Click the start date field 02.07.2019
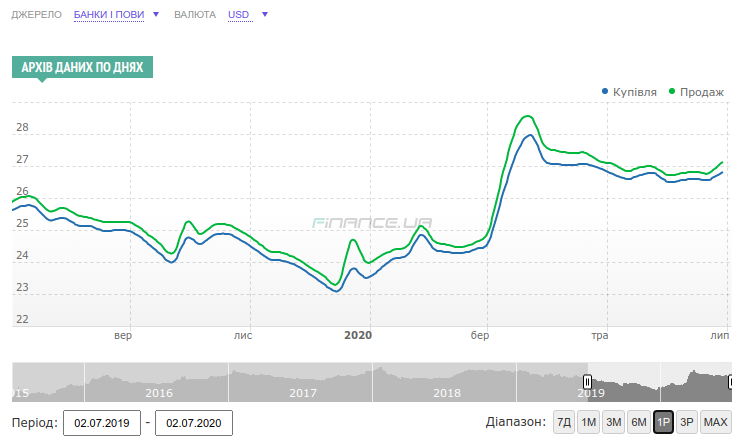This screenshot has height=445, width=740. point(101,423)
